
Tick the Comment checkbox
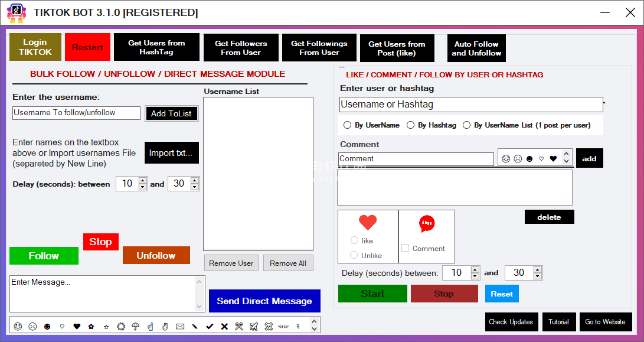click(406, 248)
